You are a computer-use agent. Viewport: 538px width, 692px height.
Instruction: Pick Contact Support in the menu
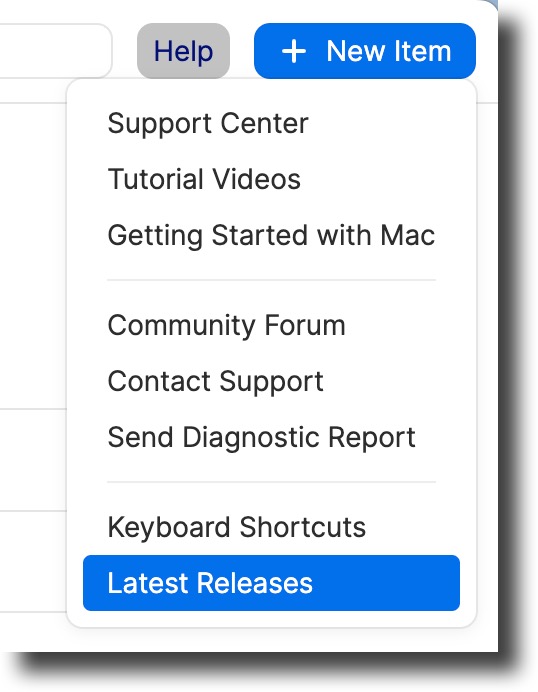coord(271,381)
